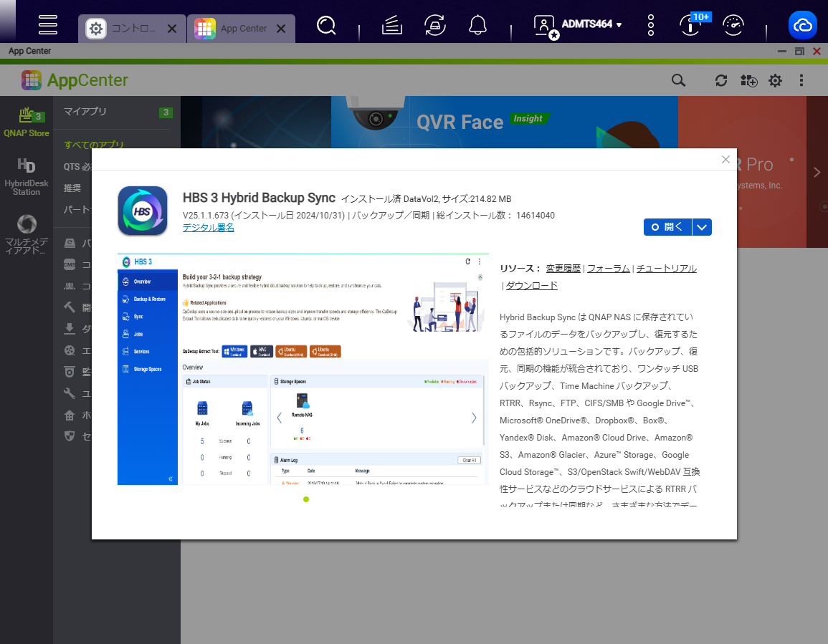Open App Center settings gear
828x644 pixels.
pyautogui.click(x=775, y=80)
